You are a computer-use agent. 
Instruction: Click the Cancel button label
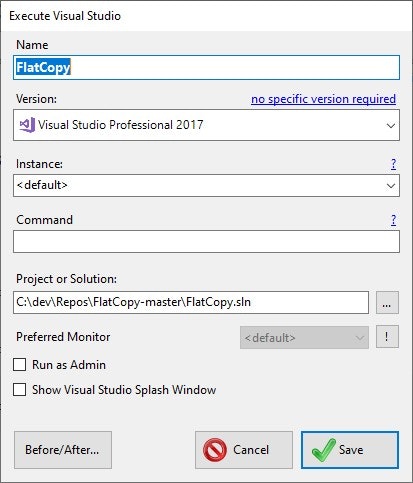(251, 450)
